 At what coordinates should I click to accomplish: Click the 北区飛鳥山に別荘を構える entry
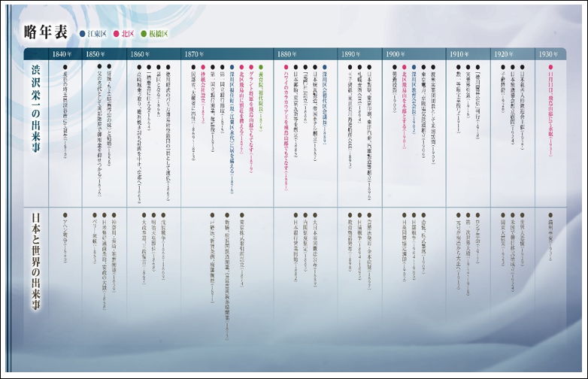click(x=241, y=110)
